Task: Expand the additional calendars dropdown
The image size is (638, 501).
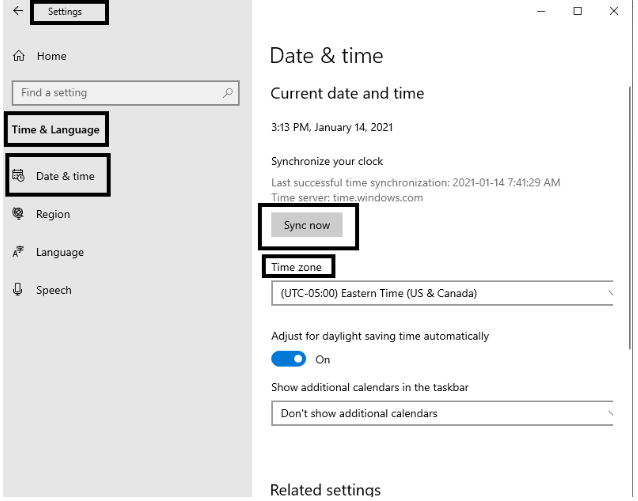Action: tap(440, 413)
